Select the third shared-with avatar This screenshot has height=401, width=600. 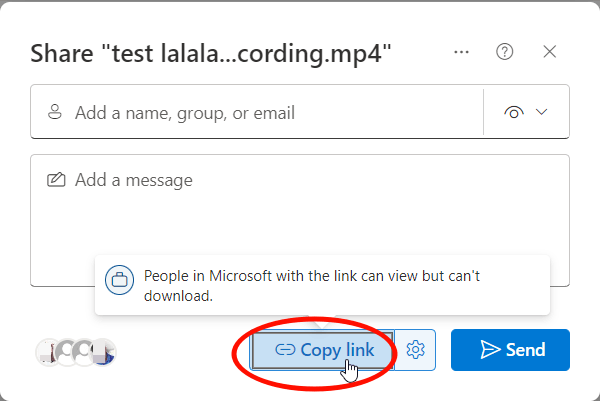pyautogui.click(x=83, y=352)
